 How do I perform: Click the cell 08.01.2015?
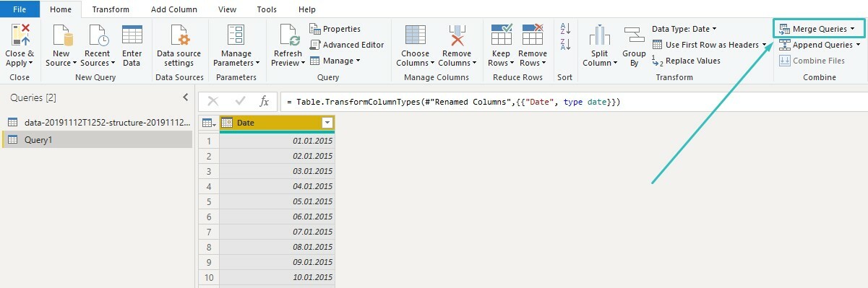277,247
